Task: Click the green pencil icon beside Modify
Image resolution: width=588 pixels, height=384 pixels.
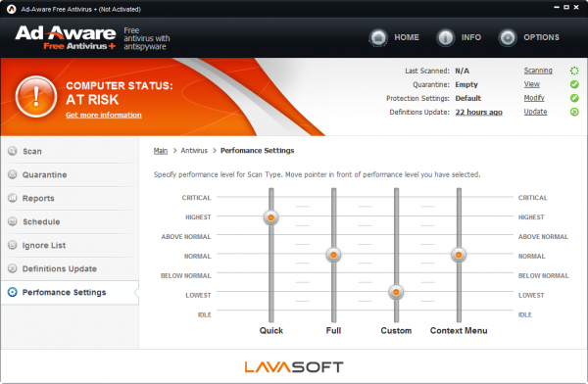Action: [574, 98]
